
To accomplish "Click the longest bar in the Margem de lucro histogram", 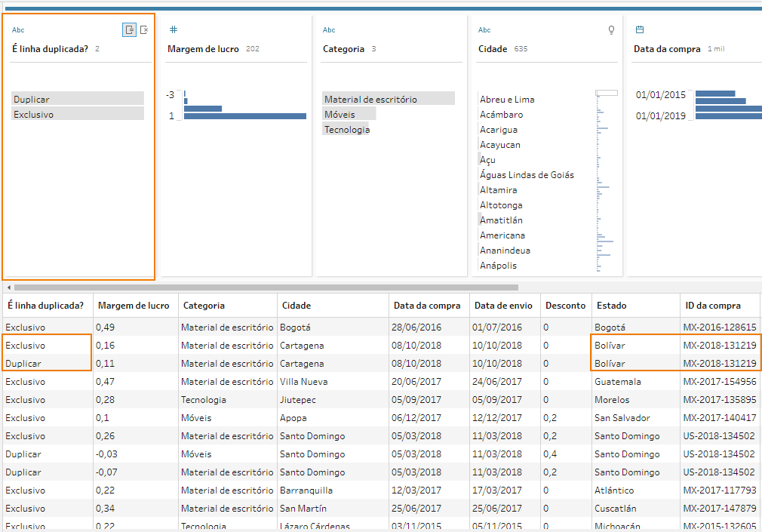I will click(245, 115).
